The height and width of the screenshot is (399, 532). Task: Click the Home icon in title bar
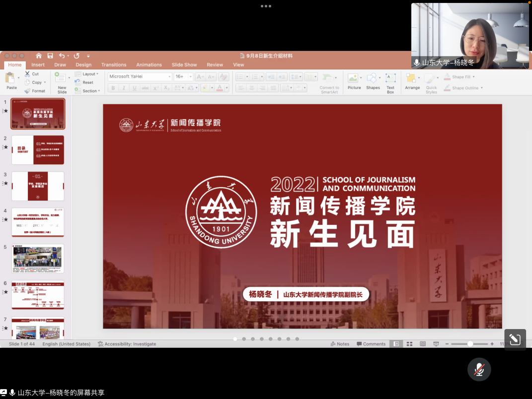(x=39, y=56)
